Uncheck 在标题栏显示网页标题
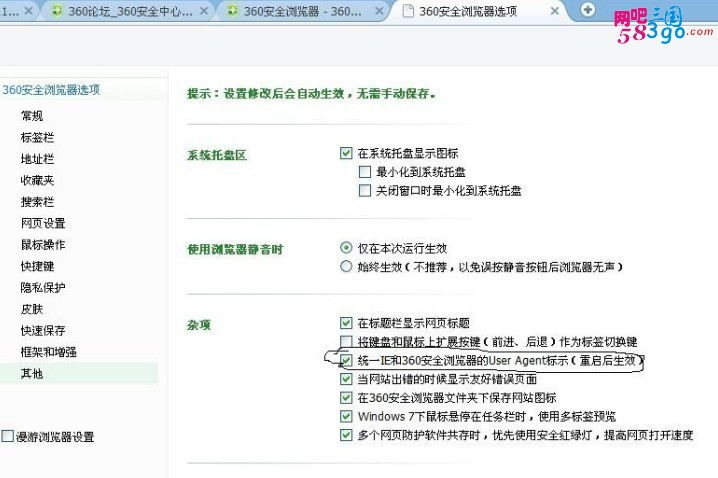The width and height of the screenshot is (718, 478). point(346,323)
